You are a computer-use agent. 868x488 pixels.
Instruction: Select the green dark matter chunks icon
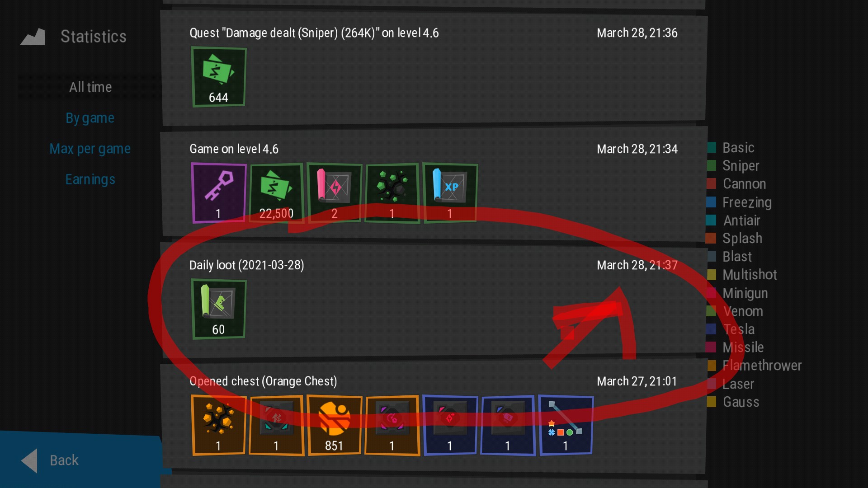(x=392, y=193)
